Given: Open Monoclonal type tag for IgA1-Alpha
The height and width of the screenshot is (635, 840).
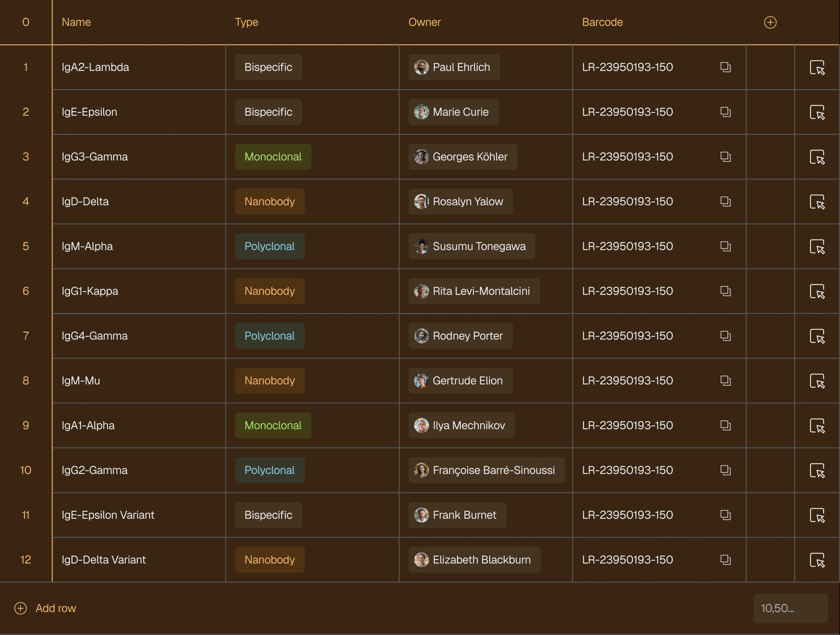Looking at the screenshot, I should [273, 425].
